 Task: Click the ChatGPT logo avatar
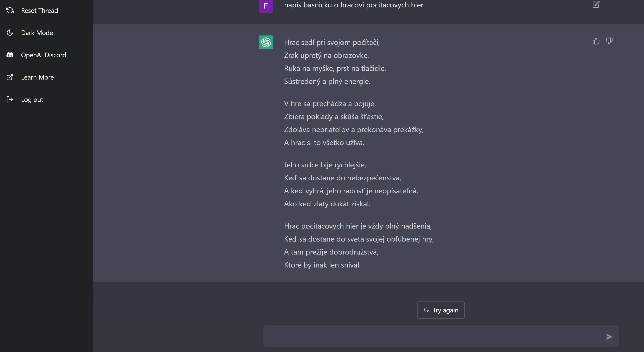[x=266, y=42]
